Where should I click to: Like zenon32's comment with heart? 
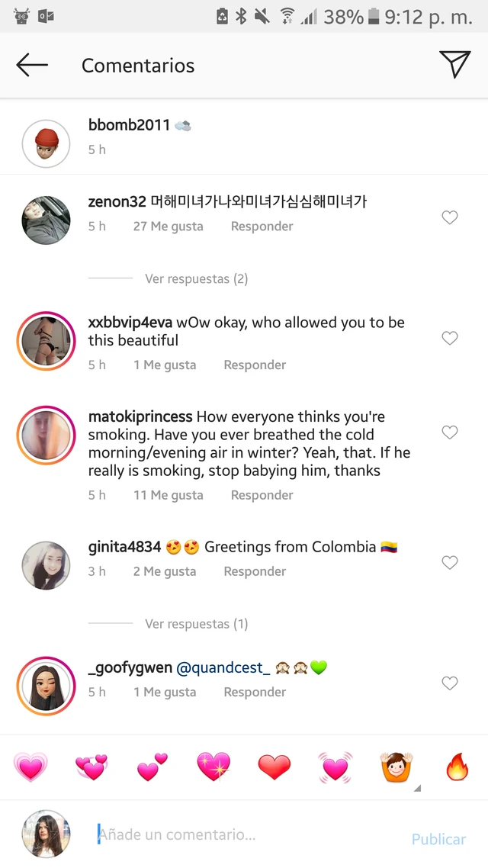450,217
